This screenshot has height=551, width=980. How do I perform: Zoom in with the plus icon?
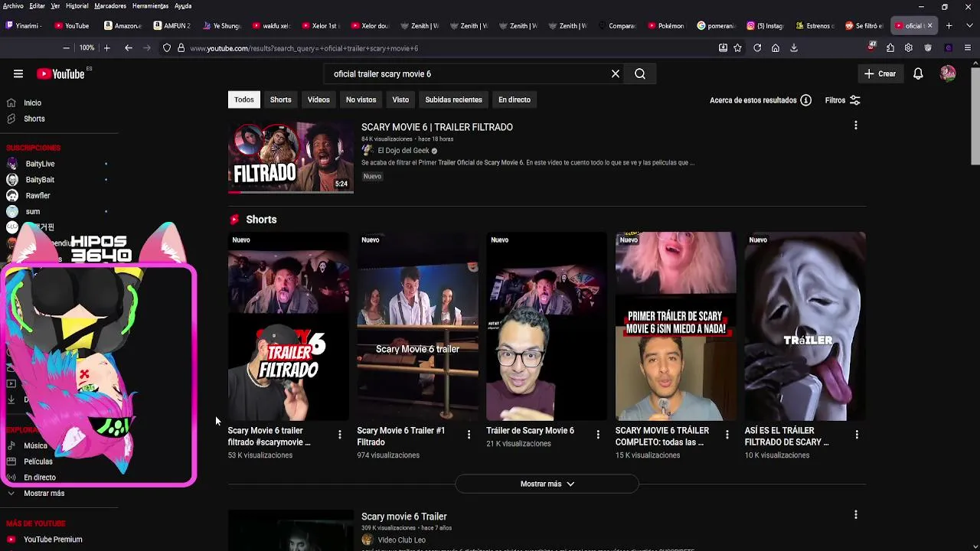pos(106,47)
